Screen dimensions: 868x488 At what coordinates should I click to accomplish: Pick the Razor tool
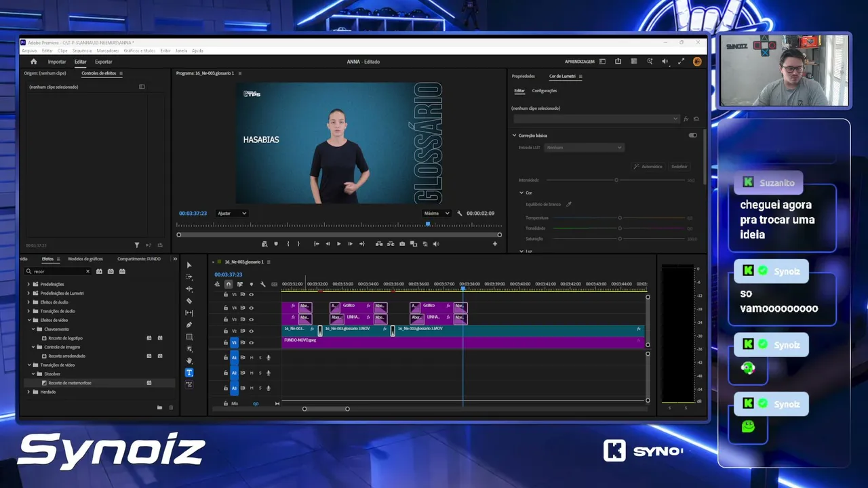click(189, 301)
